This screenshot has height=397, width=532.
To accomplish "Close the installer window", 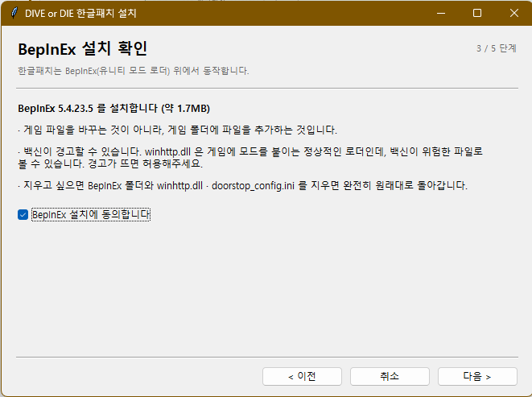I will pos(514,13).
